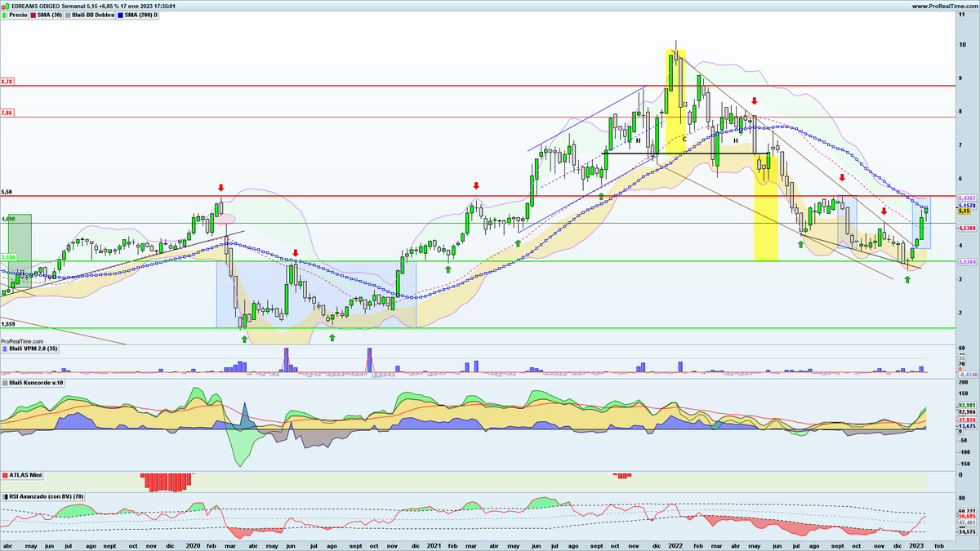Image resolution: width=980 pixels, height=551 pixels.
Task: Click the 5,50 red line price label
Action: pyautogui.click(x=7, y=192)
